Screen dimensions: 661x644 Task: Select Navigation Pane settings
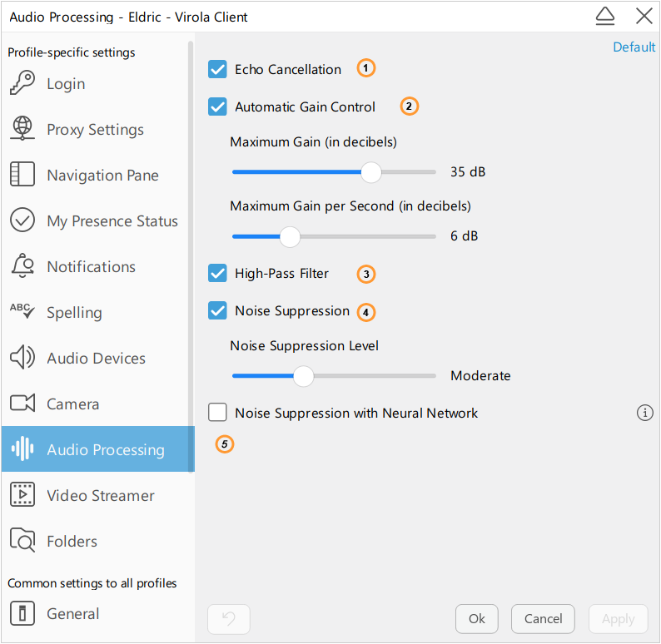pyautogui.click(x=97, y=175)
